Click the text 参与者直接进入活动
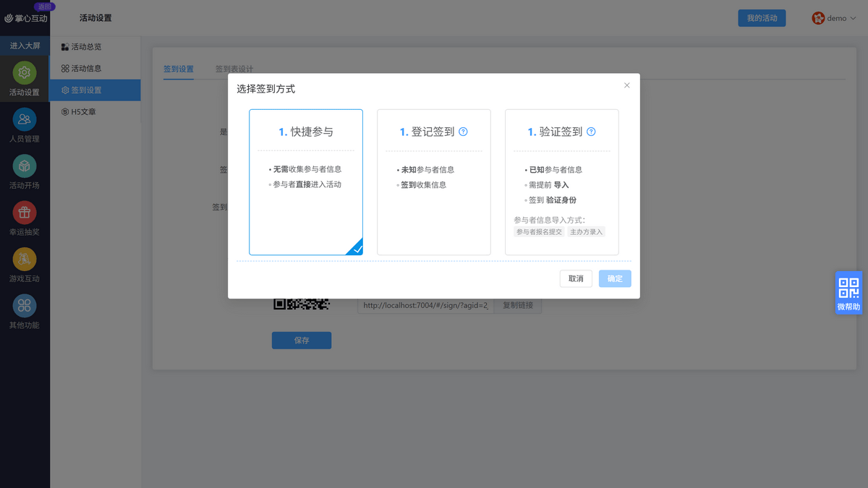The height and width of the screenshot is (488, 868). tap(307, 184)
